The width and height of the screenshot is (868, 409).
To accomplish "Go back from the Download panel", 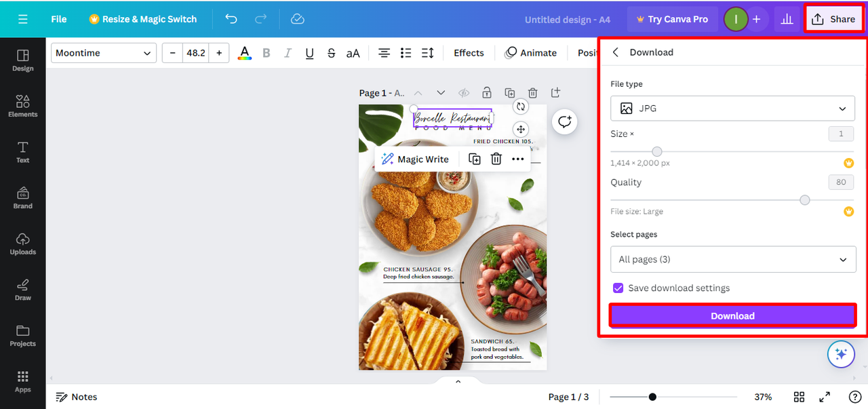I will (x=616, y=52).
